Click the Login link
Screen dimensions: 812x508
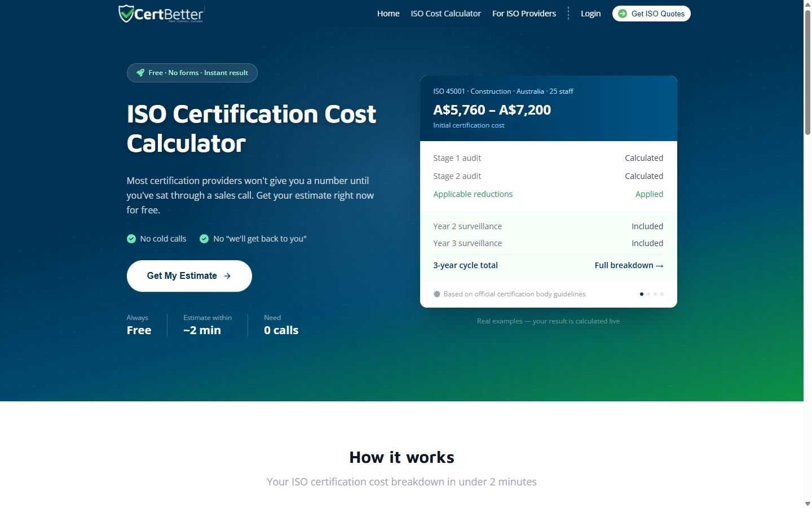[x=591, y=14]
